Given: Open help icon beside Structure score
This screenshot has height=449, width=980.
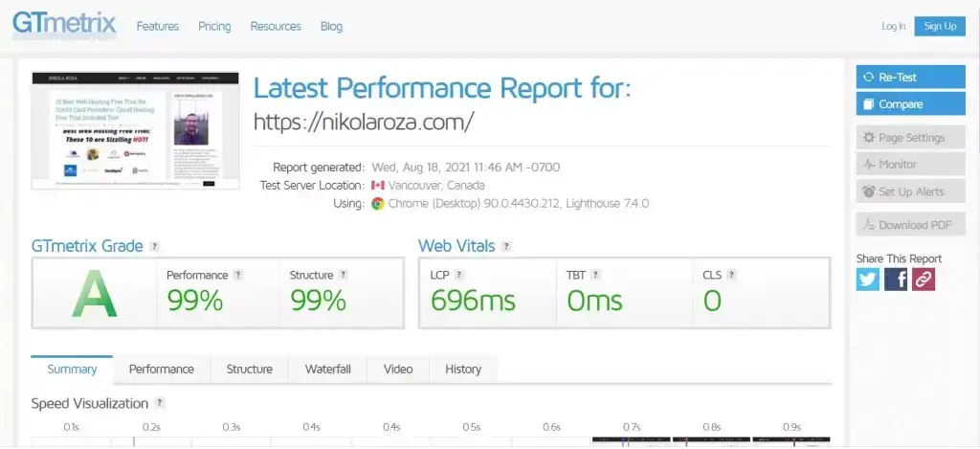Looking at the screenshot, I should tap(343, 275).
